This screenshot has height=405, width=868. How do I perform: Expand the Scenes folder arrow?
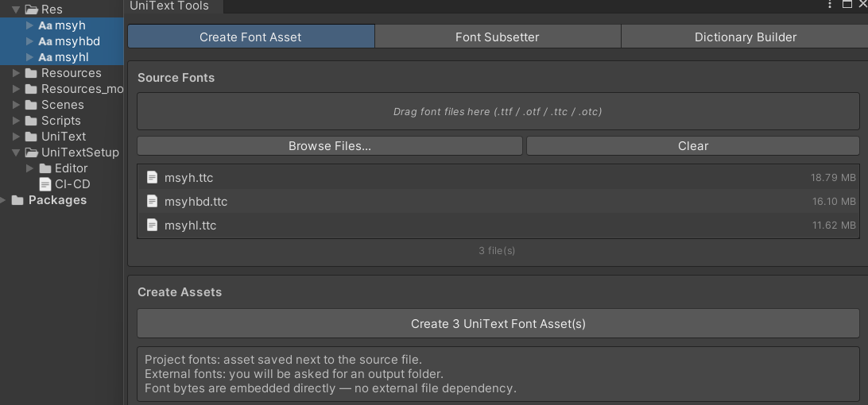[16, 105]
